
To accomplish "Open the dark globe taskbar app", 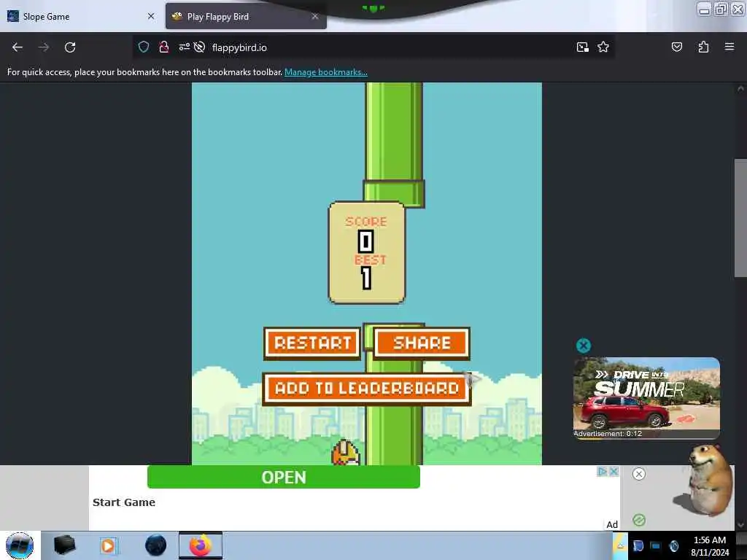I will (156, 545).
